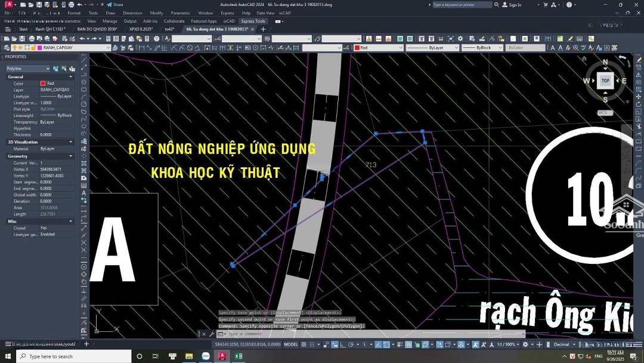Open the Help question mark icon
The height and width of the screenshot is (363, 644).
[568, 5]
